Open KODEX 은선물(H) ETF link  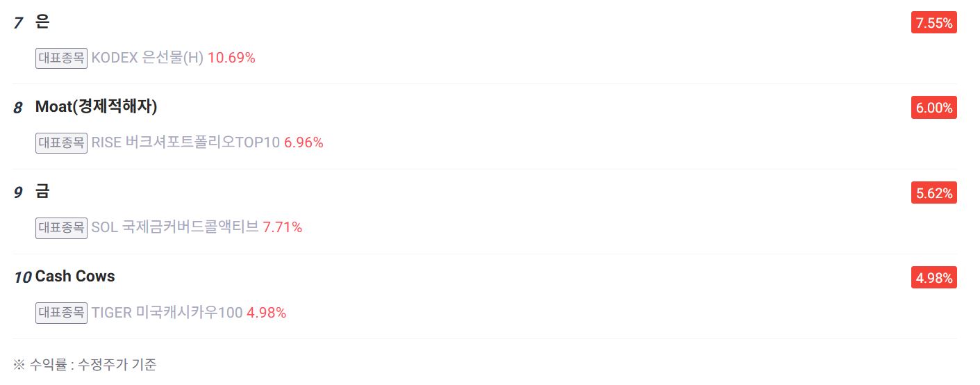[147, 58]
